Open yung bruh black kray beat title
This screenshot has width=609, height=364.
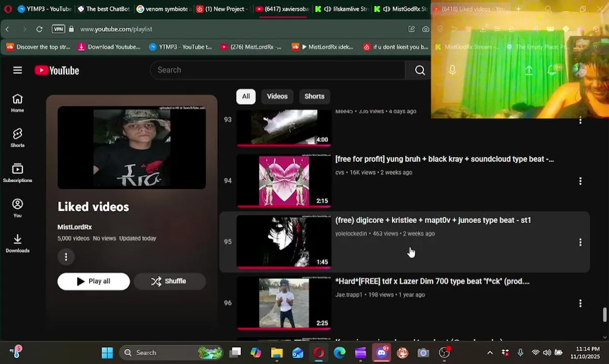(x=445, y=159)
